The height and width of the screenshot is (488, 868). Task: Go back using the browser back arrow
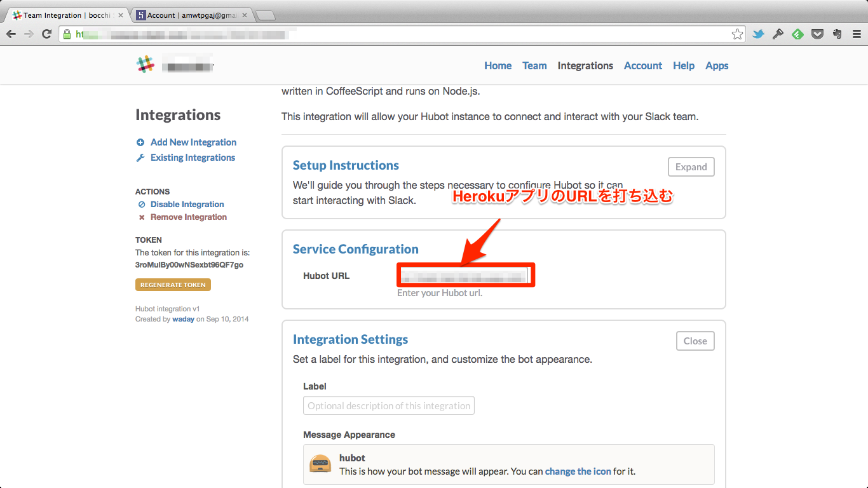pos(11,34)
